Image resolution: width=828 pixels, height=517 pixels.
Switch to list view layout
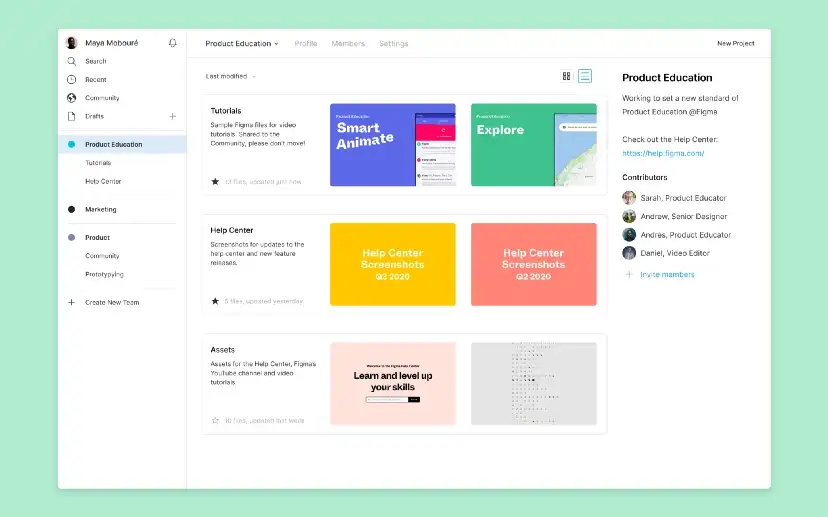585,76
